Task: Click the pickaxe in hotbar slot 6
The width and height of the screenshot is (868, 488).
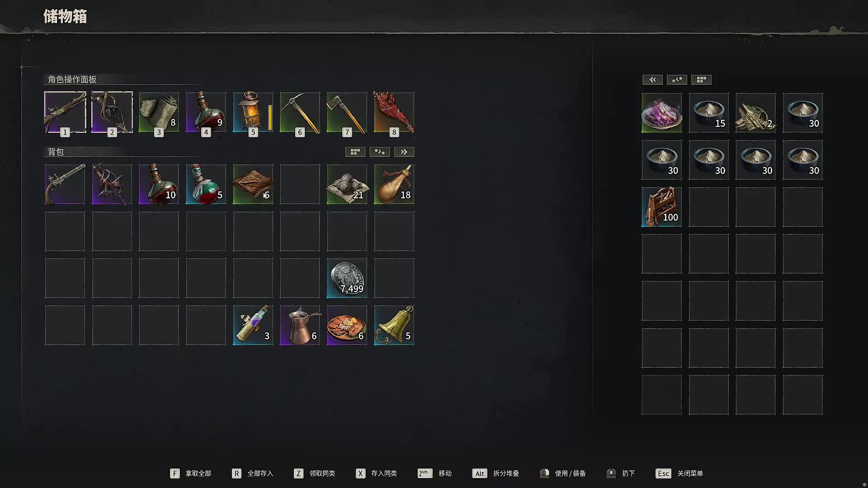Action: pos(300,113)
